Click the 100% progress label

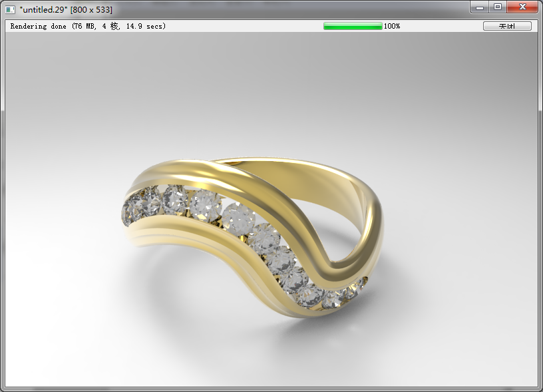pos(392,26)
